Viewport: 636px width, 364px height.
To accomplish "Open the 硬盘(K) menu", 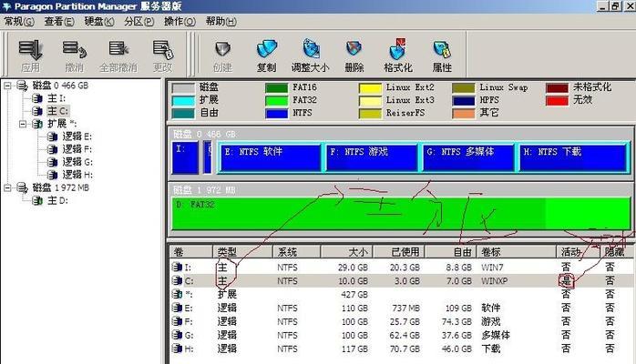I will click(x=99, y=21).
